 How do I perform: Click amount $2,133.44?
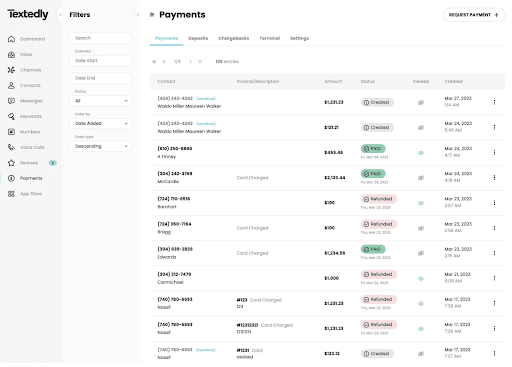click(x=335, y=178)
